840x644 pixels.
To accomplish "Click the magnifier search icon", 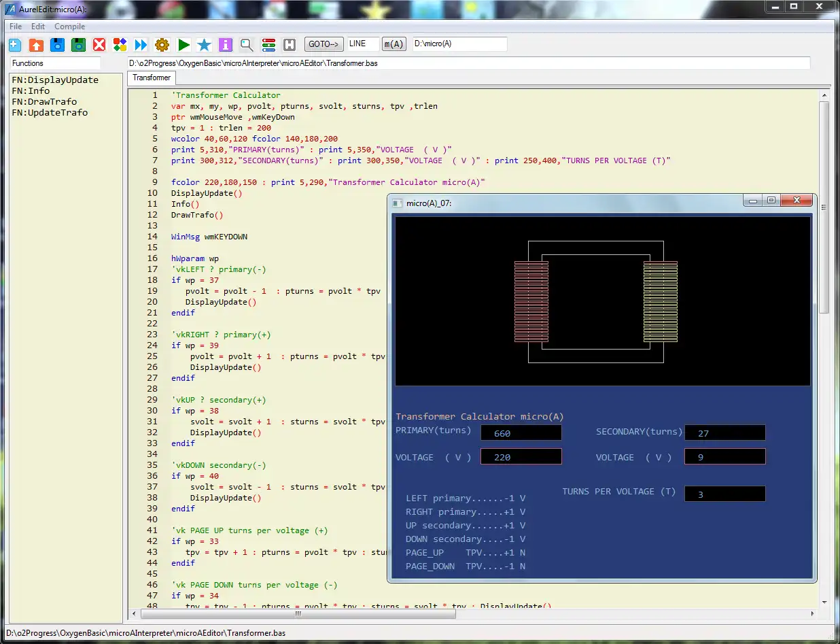I will pyautogui.click(x=247, y=45).
